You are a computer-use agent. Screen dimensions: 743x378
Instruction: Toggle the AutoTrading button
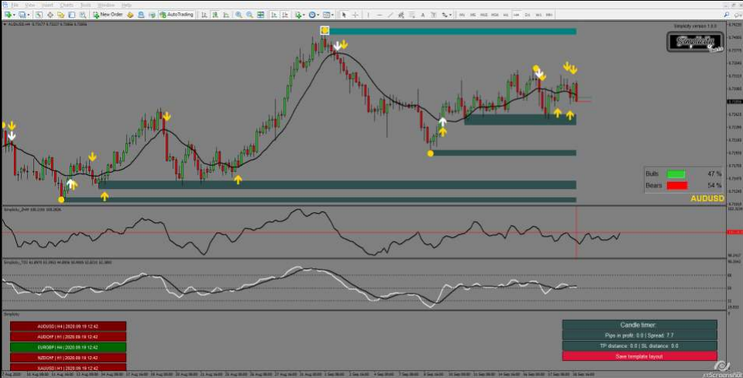pyautogui.click(x=177, y=15)
